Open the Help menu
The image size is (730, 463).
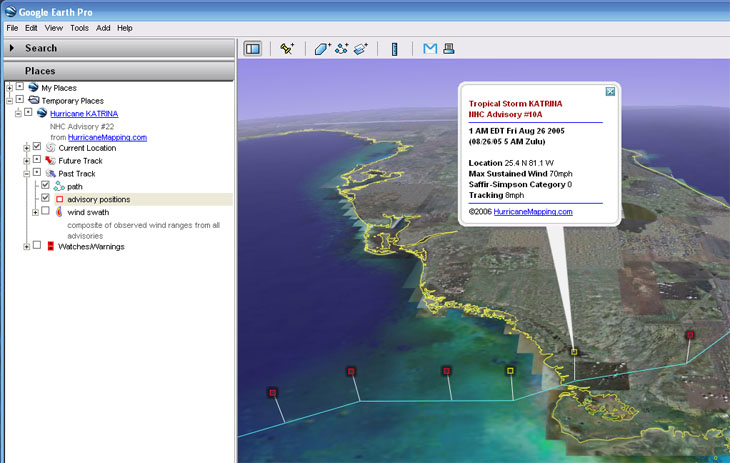click(124, 28)
